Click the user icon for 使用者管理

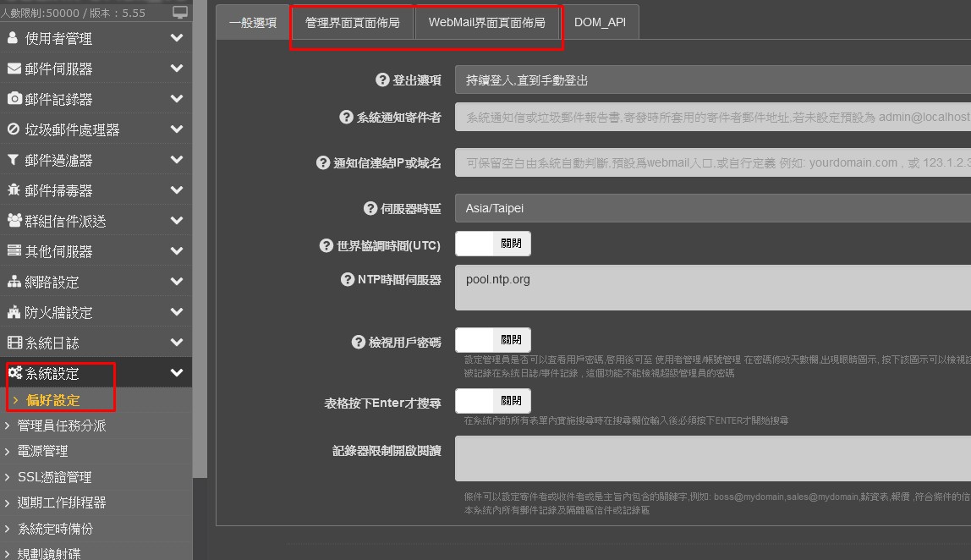(x=13, y=38)
